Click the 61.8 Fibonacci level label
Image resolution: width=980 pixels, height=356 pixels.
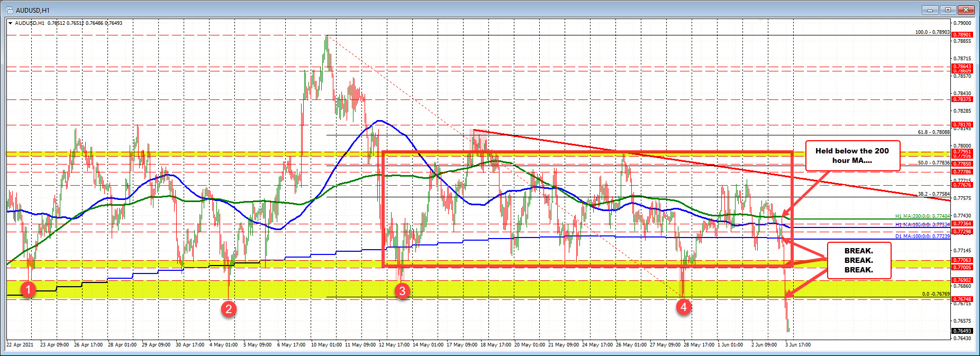(x=933, y=132)
